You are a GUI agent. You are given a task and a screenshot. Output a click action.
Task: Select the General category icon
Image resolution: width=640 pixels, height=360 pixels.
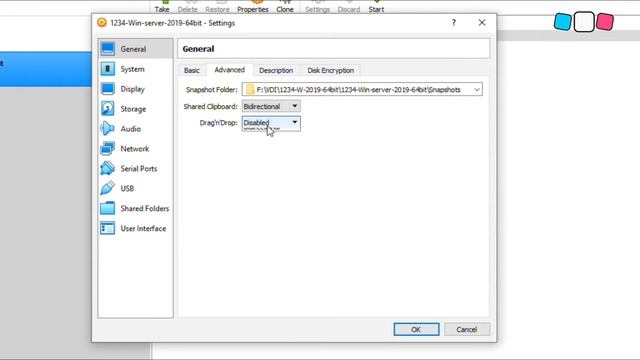coord(108,49)
